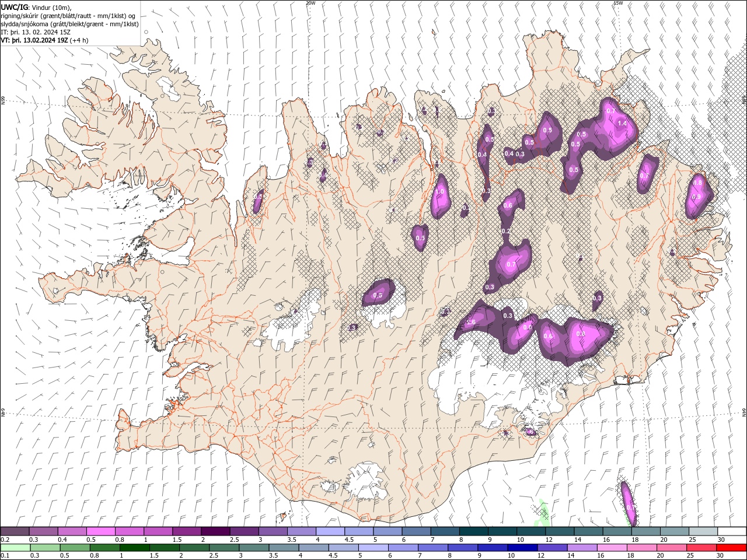Click the top-row legend swatch labeled 0.2
747x560 pixels.
[x=15, y=531]
